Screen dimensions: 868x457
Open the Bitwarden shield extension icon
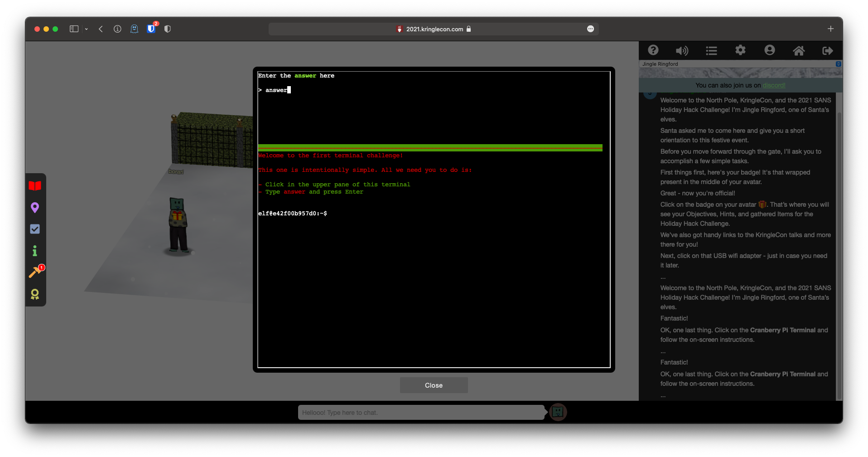151,29
